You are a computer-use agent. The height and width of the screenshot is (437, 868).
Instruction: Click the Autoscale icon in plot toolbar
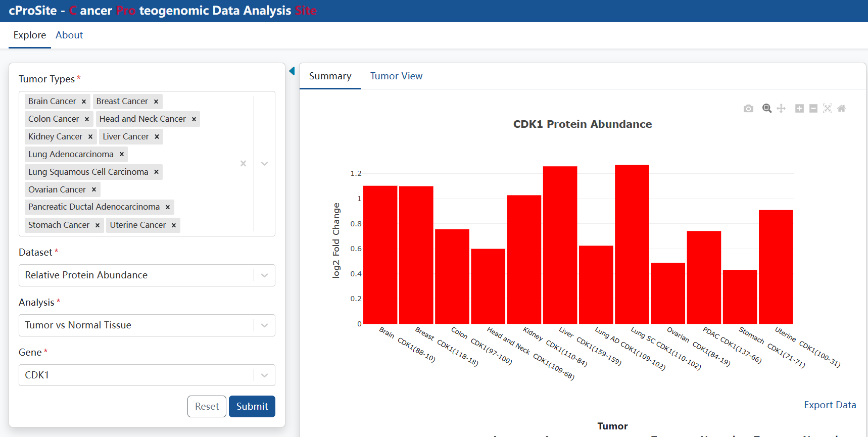click(828, 109)
